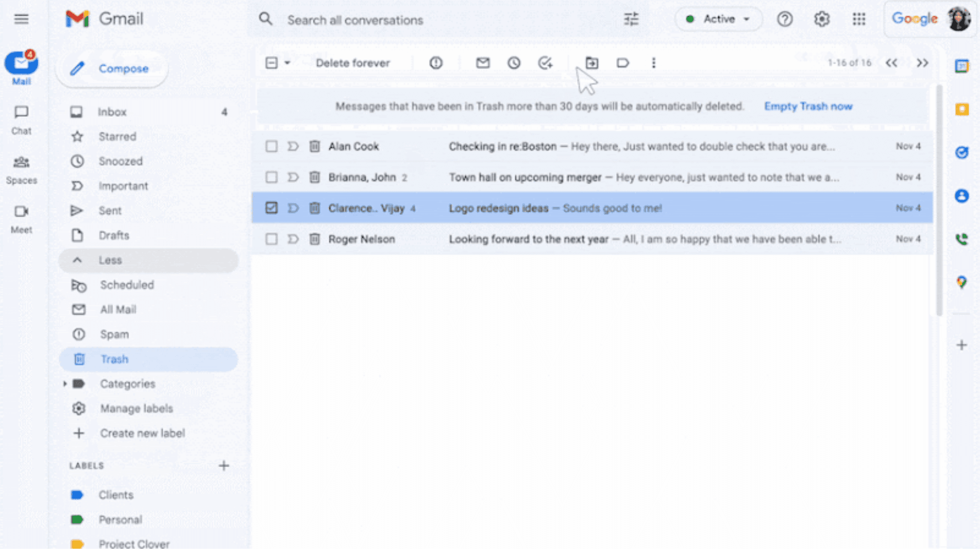Switch to the Chat section
980x551 pixels.
(x=21, y=119)
